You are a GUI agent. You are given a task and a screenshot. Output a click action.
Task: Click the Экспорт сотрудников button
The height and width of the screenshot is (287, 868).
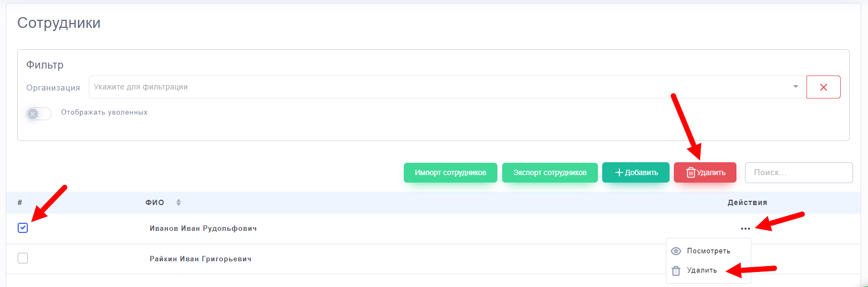550,172
